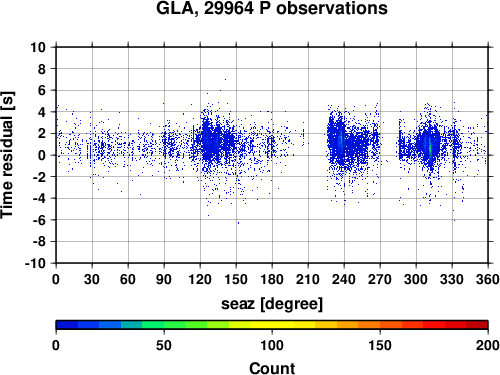This screenshot has width=500, height=375.
Task: Click the x-axis tick label 240
Action: (x=344, y=279)
